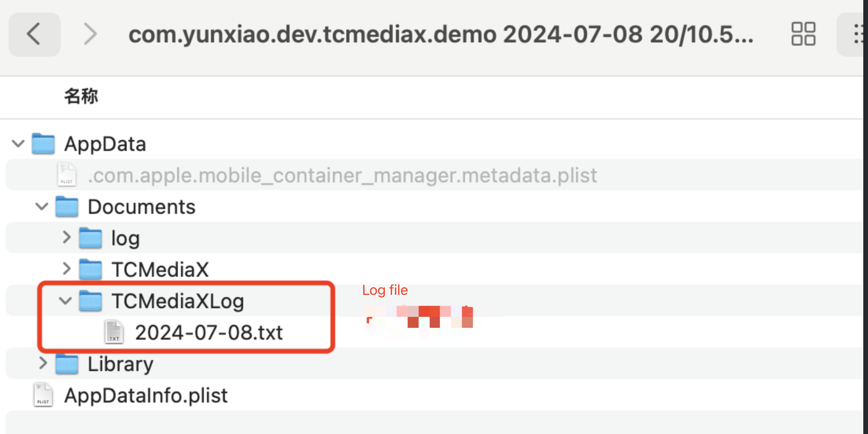Click the 2024-07-08.txt file icon
Screen dimensions: 868x434
114,332
